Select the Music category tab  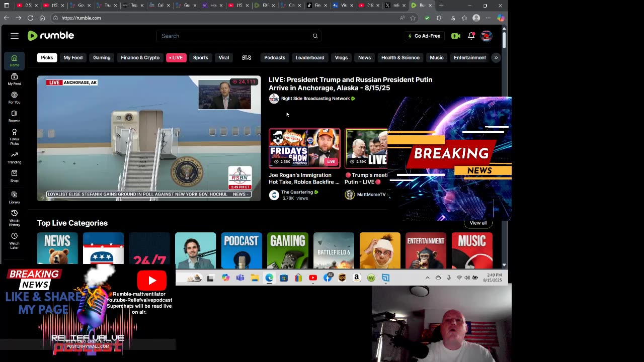437,57
